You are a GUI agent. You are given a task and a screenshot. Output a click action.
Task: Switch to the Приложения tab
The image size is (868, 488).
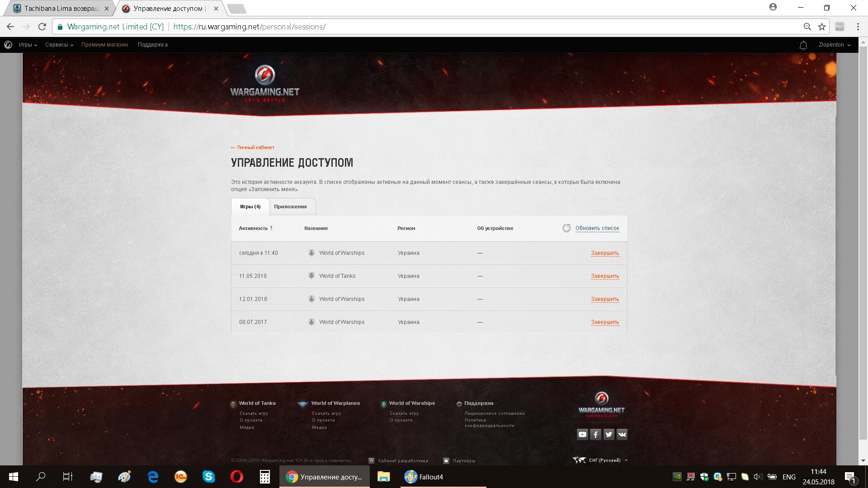(x=290, y=206)
